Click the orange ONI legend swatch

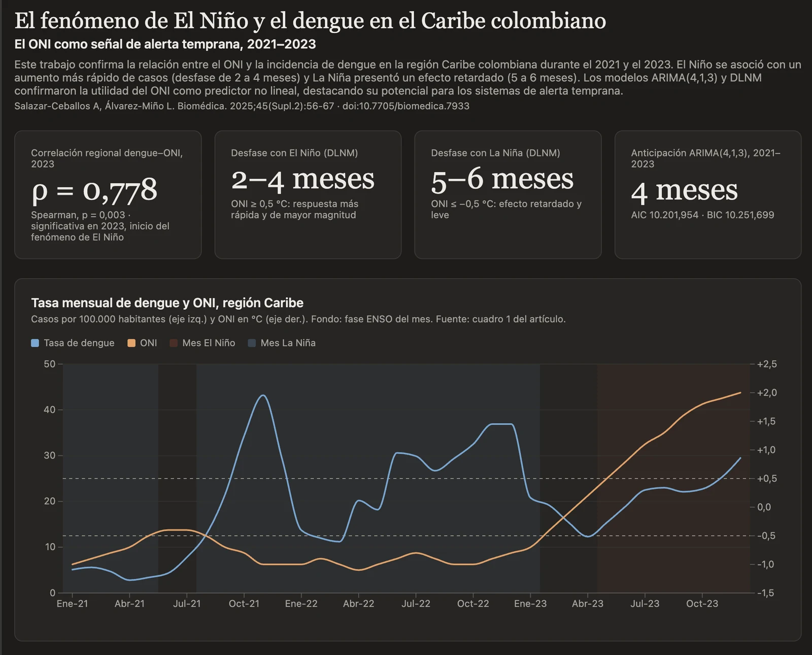[x=131, y=343]
